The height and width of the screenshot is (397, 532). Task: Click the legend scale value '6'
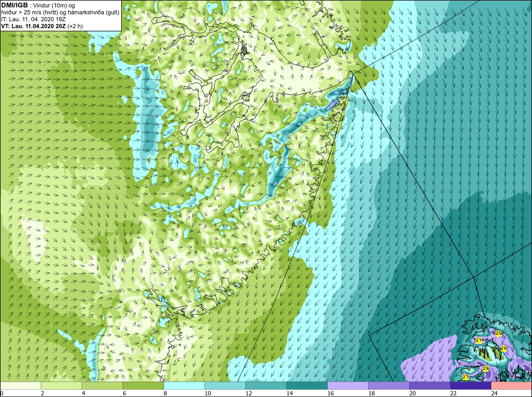pos(124,393)
